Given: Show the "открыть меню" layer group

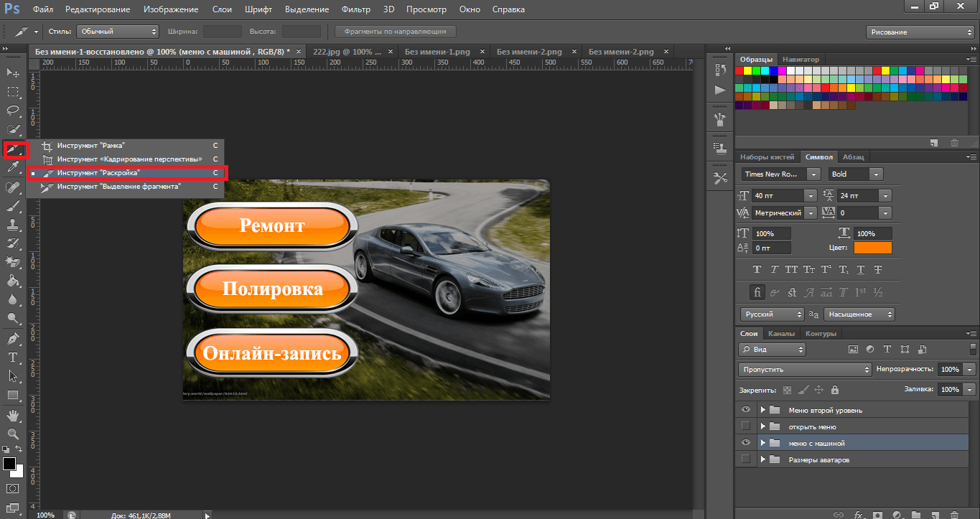Looking at the screenshot, I should pyautogui.click(x=746, y=426).
